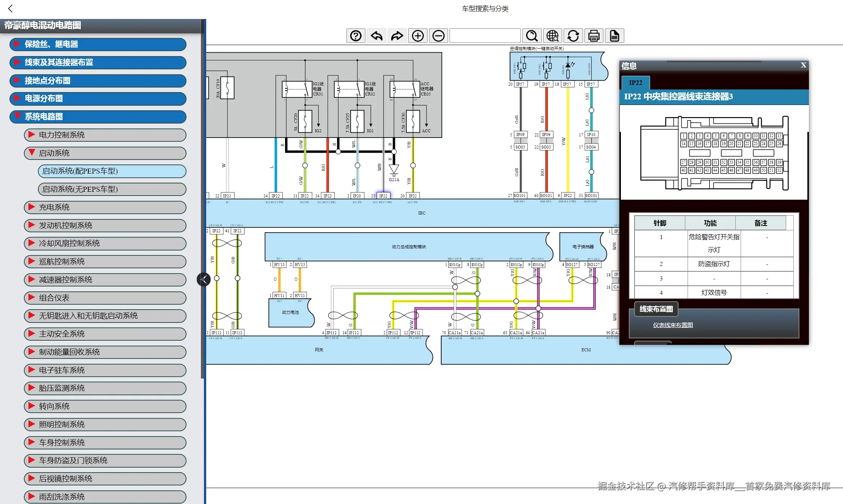Select 启动系统(无PEPS车型) diagram
Image resolution: width=843 pixels, height=504 pixels.
pos(112,189)
